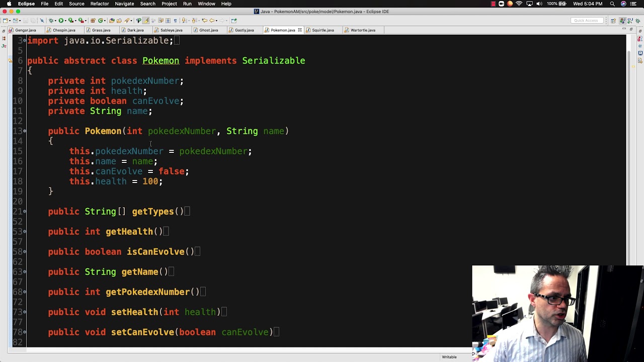Open the Back history dropdown arrow
Screen dimensions: 644x362
click(x=216, y=20)
